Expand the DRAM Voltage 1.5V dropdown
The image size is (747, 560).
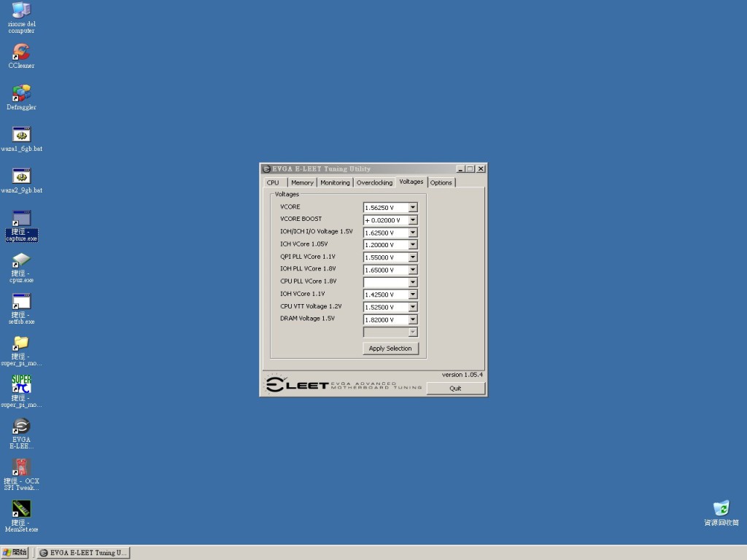(x=413, y=319)
